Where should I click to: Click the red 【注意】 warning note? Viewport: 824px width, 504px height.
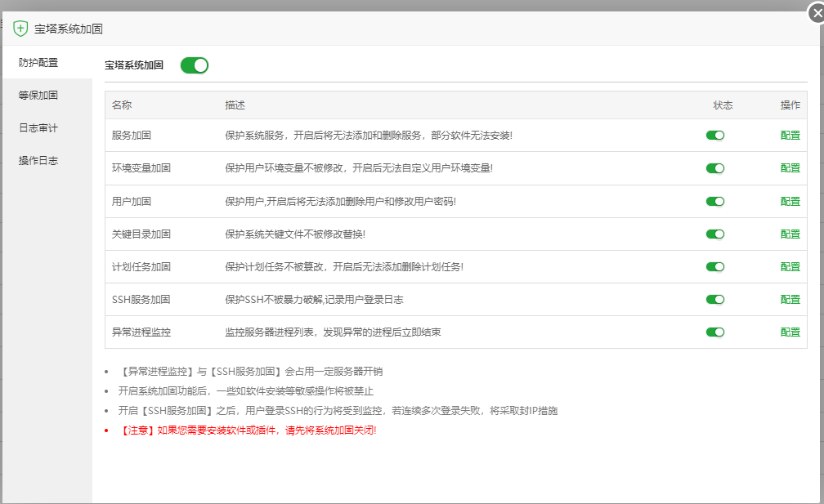(x=248, y=430)
